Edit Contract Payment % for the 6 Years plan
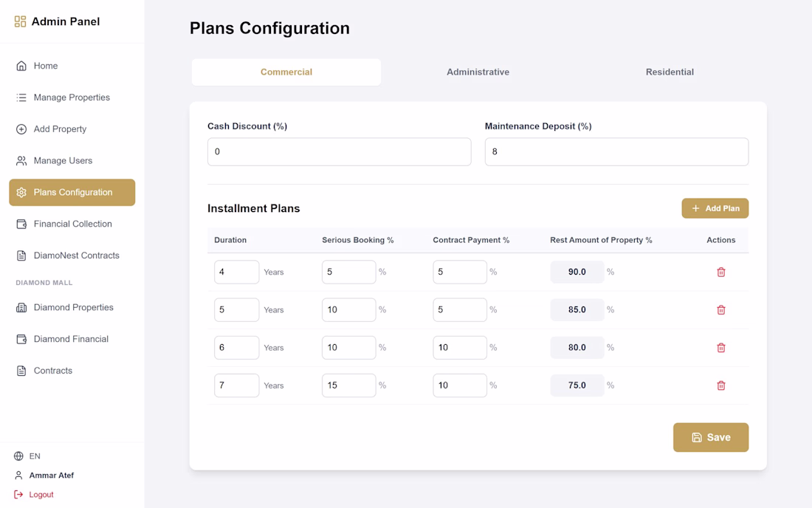The image size is (812, 508). coord(460,348)
